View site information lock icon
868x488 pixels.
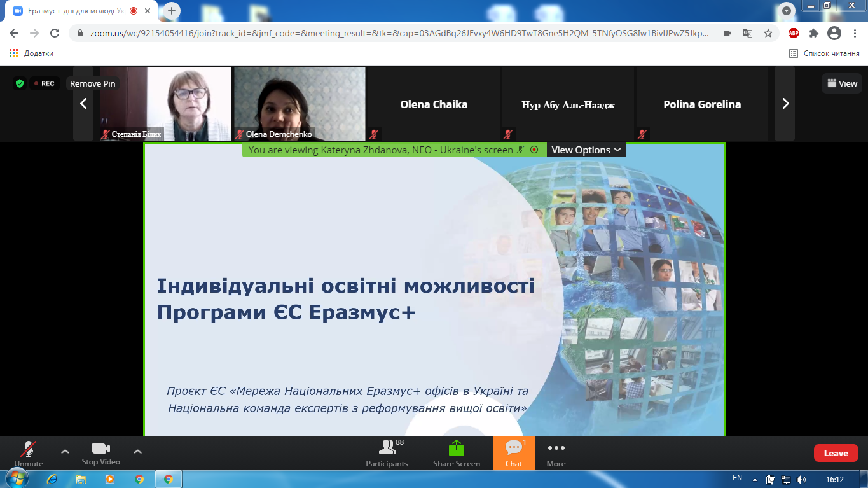tap(80, 33)
